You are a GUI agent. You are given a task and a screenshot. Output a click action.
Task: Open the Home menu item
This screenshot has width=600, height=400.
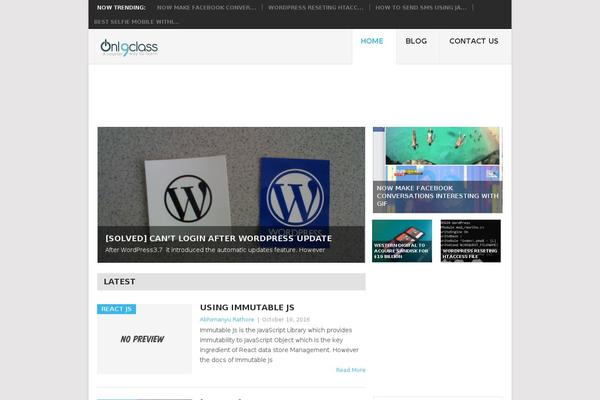tap(372, 41)
